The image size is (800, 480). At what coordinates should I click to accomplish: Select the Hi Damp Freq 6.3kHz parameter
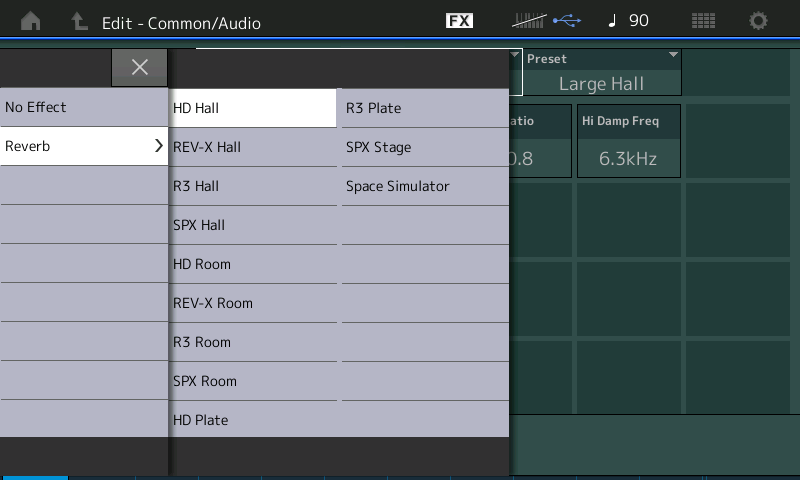[629, 141]
